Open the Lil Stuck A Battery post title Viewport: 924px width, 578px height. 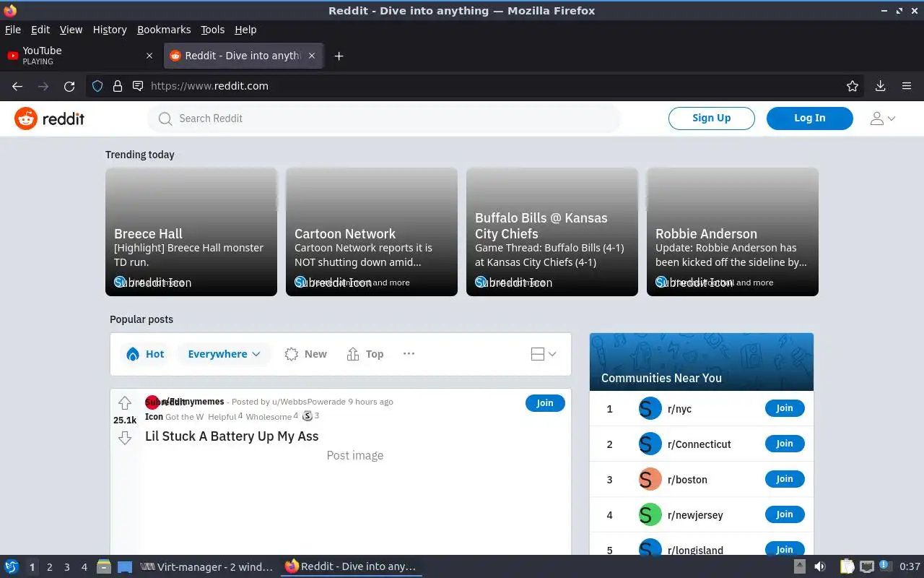click(232, 436)
